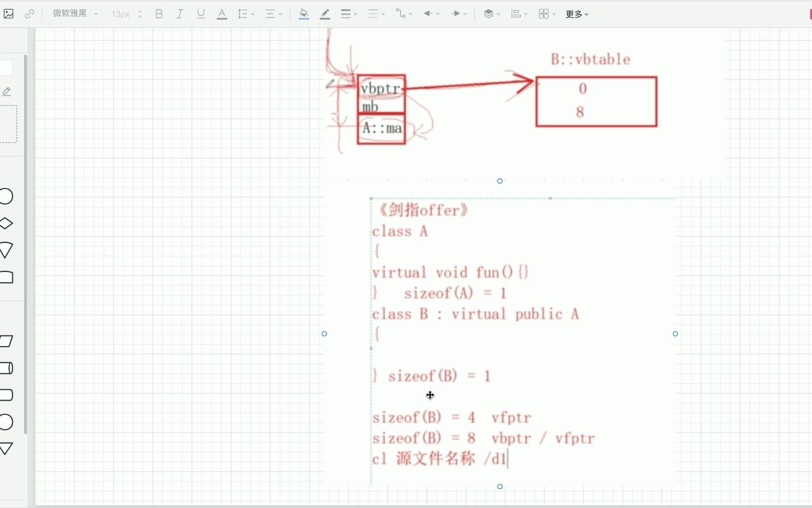The image size is (812, 508).
Task: Open the 更多 menu
Action: click(x=577, y=14)
